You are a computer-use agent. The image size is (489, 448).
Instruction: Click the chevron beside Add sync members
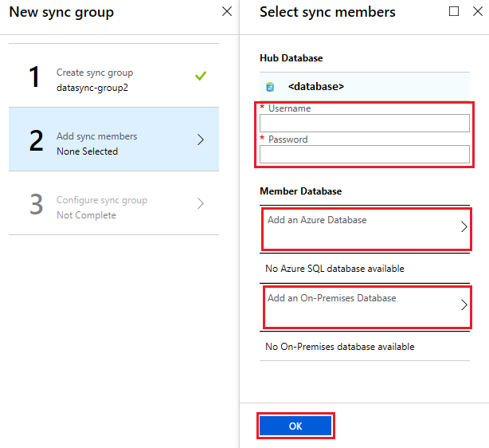[x=200, y=140]
